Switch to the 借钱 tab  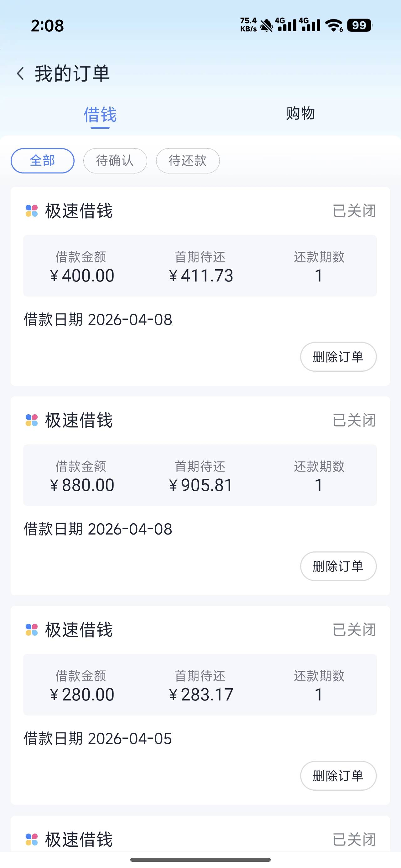pyautogui.click(x=100, y=115)
